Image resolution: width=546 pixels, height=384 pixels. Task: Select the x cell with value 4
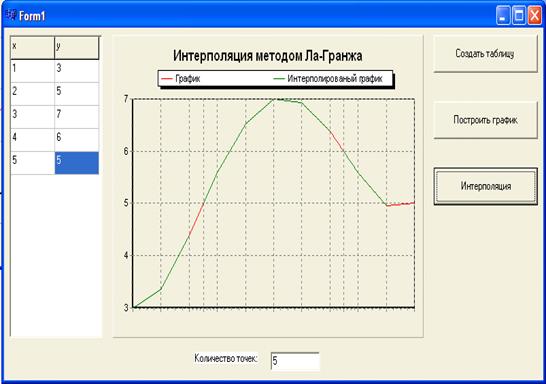coord(32,140)
